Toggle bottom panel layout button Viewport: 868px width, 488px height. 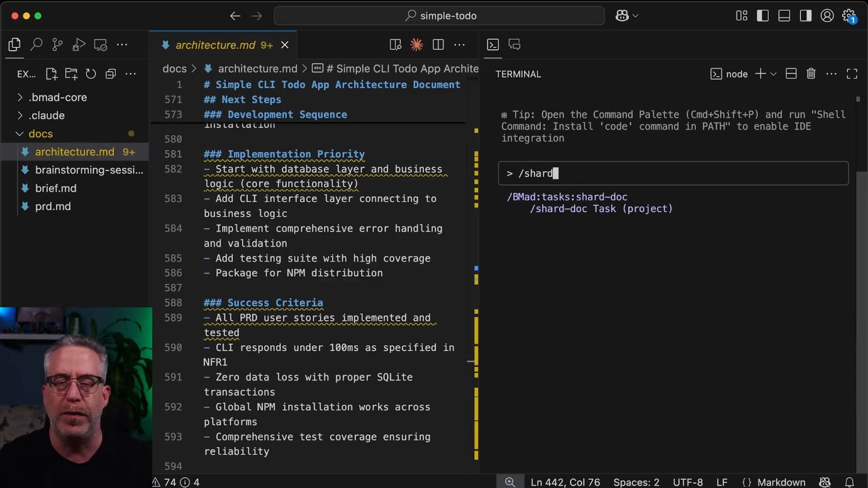point(784,16)
